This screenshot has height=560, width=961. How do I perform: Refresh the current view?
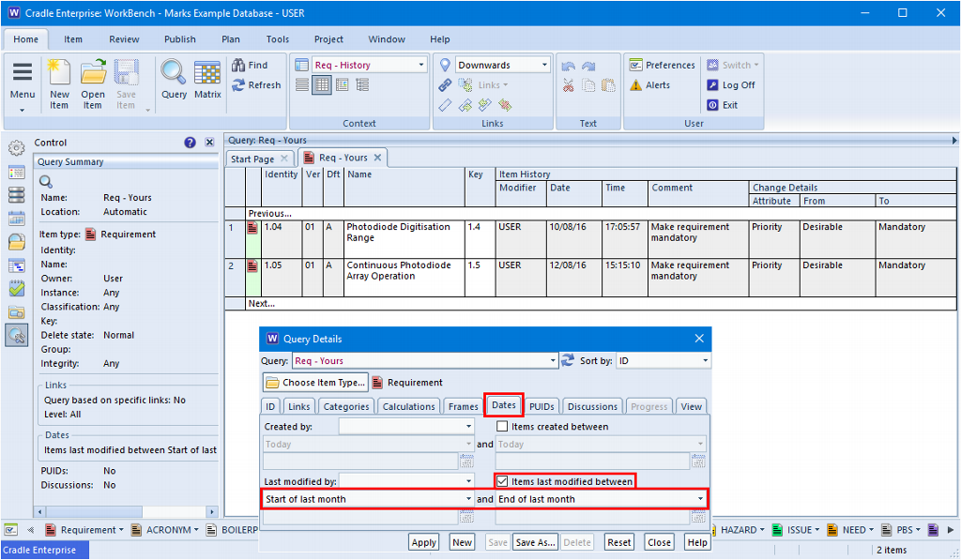256,85
